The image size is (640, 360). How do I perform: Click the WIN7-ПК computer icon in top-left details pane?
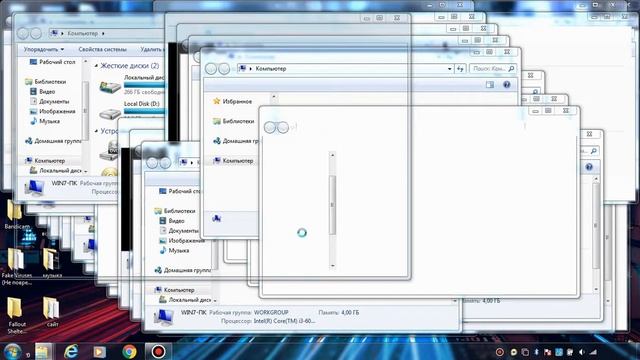[34, 188]
